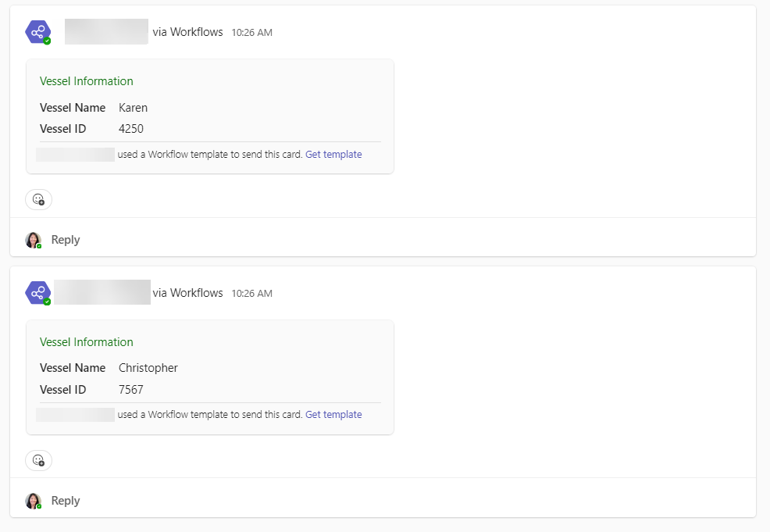Viewport: 770px width, 532px height.
Task: Click the 10:26 AM timestamp on Karen's message
Action: point(251,33)
